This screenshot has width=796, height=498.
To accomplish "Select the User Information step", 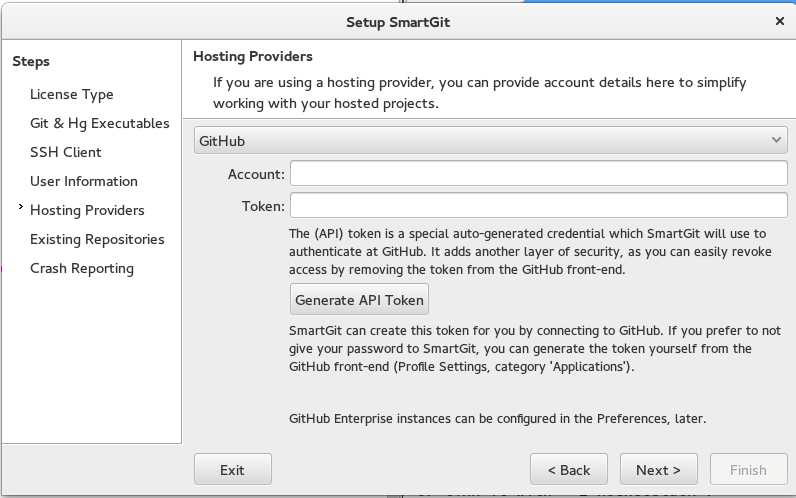I will 84,181.
